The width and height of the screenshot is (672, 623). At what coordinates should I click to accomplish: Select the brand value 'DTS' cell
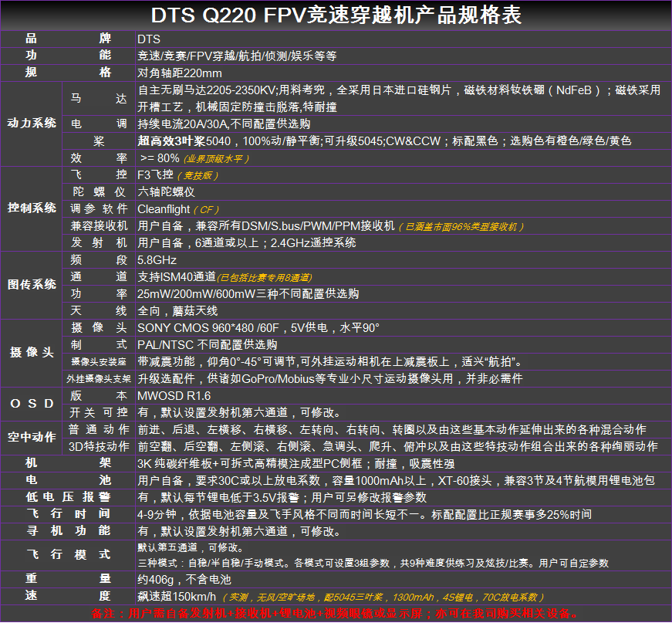(x=404, y=39)
